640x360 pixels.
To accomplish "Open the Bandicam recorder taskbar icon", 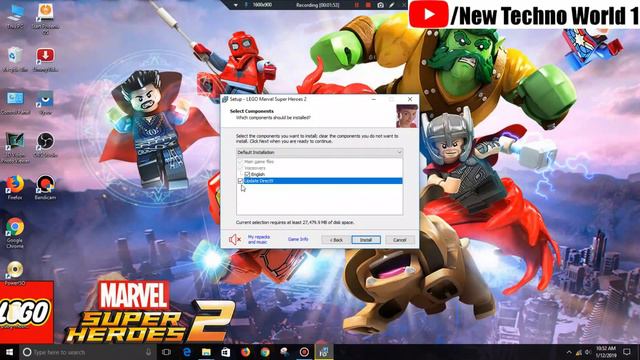I will tap(304, 352).
